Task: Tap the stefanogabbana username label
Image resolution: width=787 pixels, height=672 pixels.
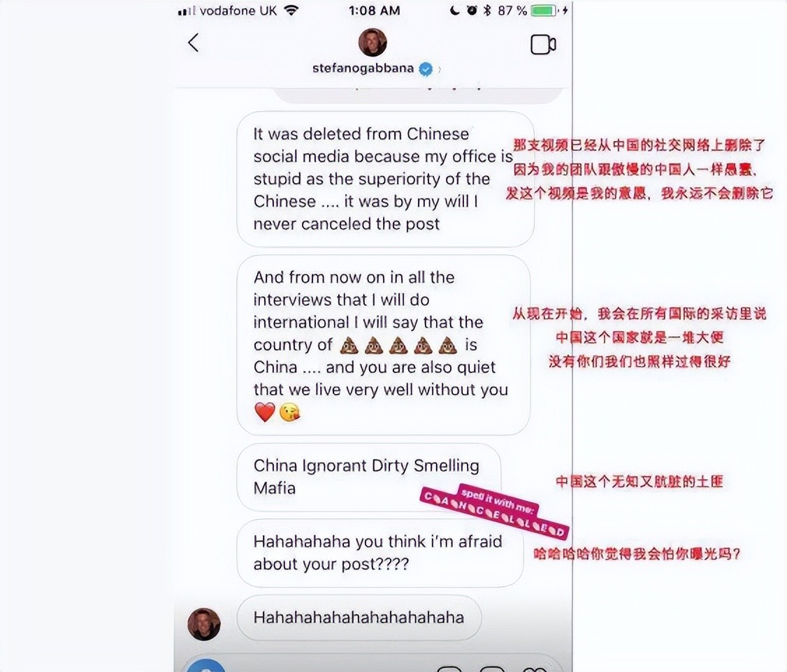Action: [363, 68]
